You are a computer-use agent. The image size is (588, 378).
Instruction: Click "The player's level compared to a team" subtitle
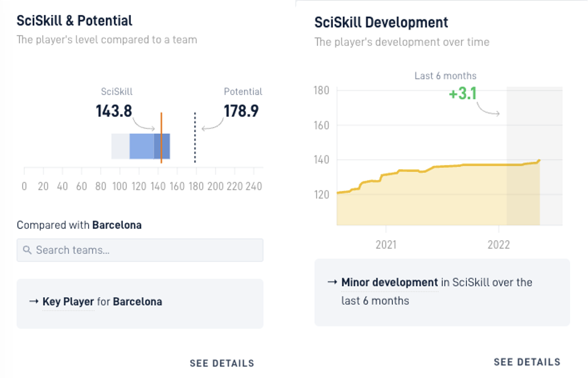click(x=107, y=40)
